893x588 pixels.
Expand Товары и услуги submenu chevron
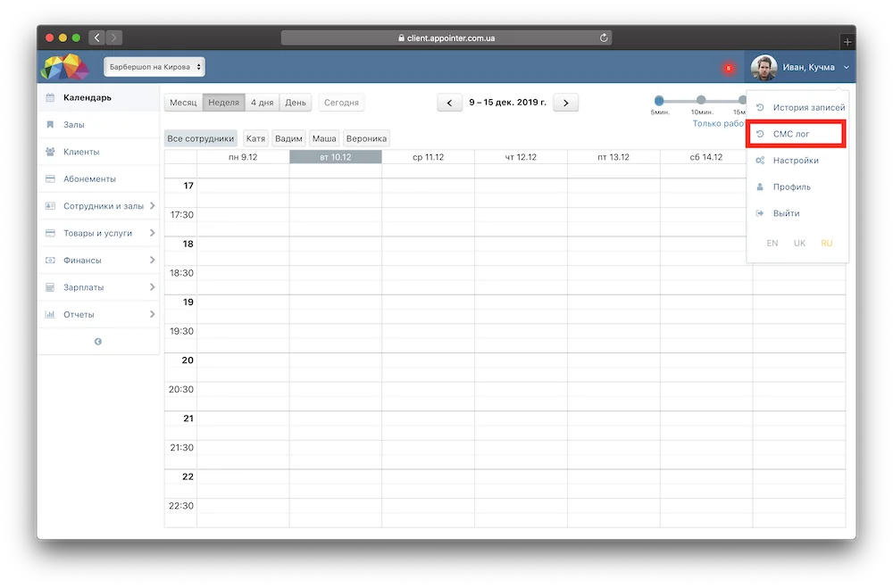click(152, 233)
